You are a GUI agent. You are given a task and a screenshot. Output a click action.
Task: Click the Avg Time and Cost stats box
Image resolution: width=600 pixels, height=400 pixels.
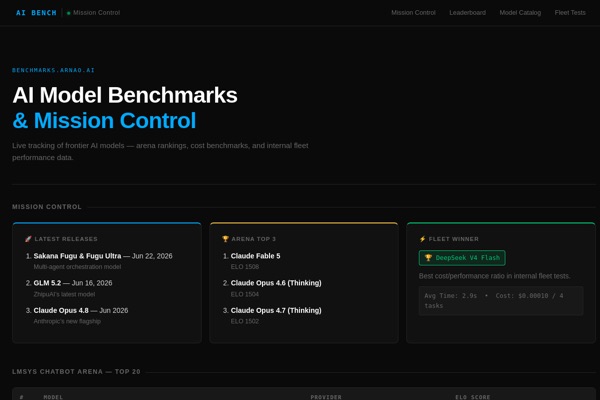501,301
